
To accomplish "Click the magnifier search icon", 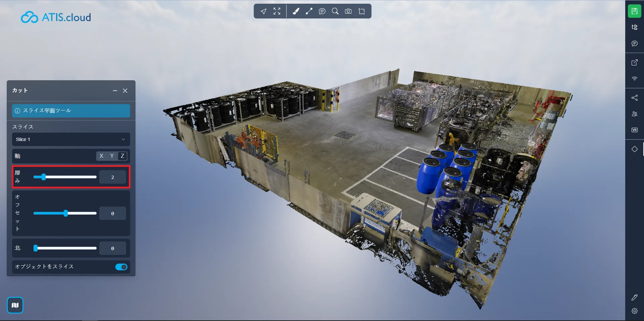I will pyautogui.click(x=335, y=11).
